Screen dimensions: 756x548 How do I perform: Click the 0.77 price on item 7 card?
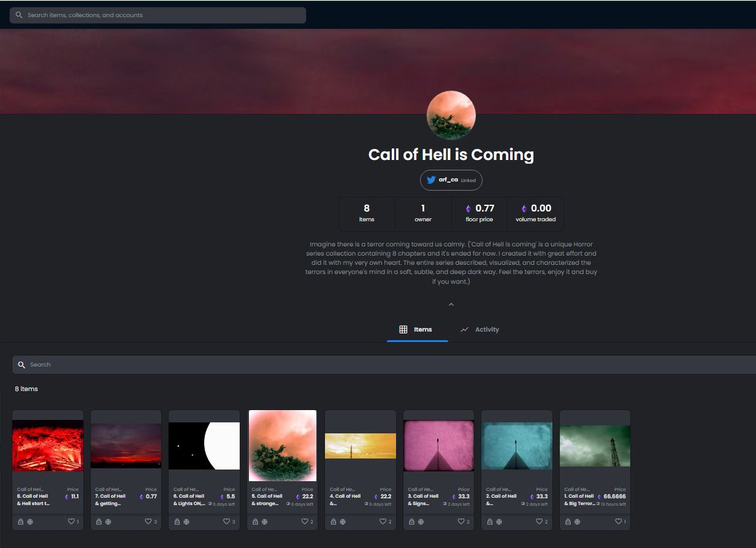point(151,496)
